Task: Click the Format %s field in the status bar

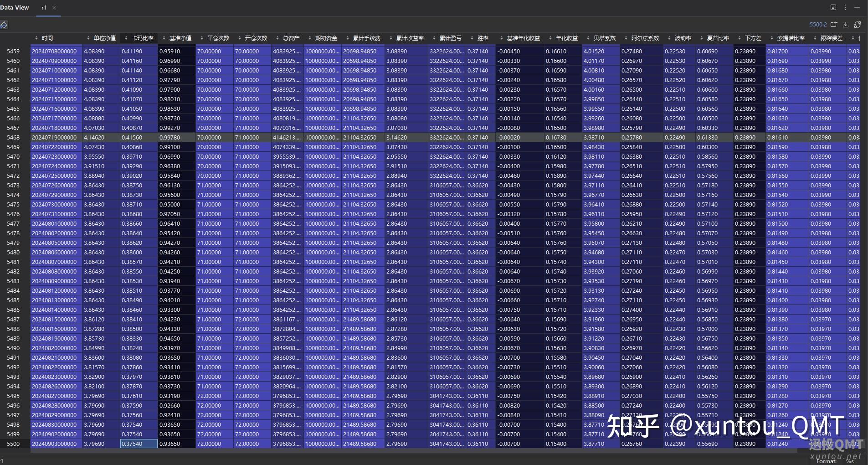Action: pos(848,461)
